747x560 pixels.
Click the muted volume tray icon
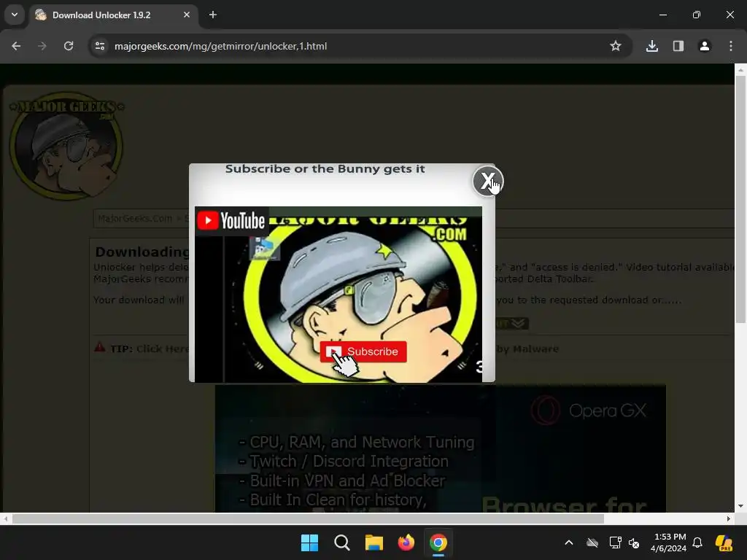[634, 542]
